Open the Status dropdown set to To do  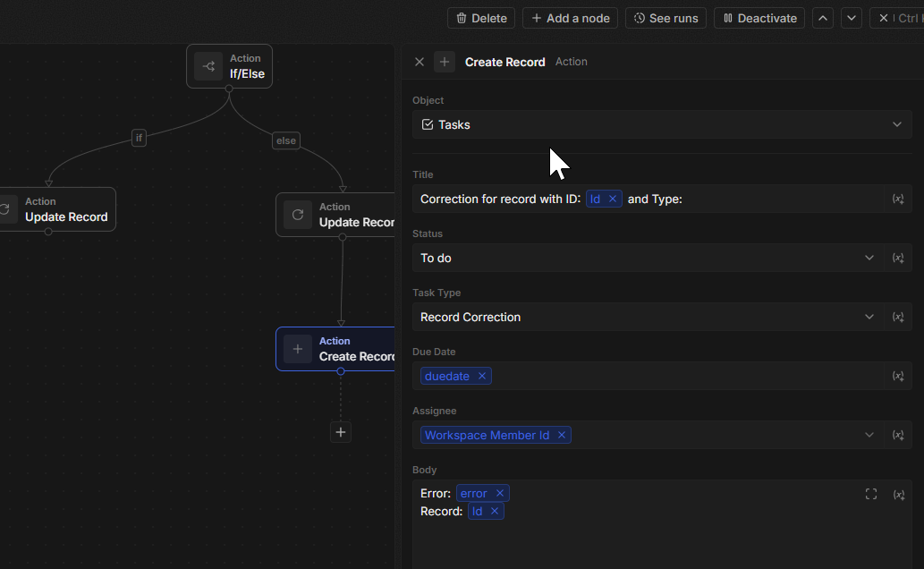pyautogui.click(x=869, y=258)
